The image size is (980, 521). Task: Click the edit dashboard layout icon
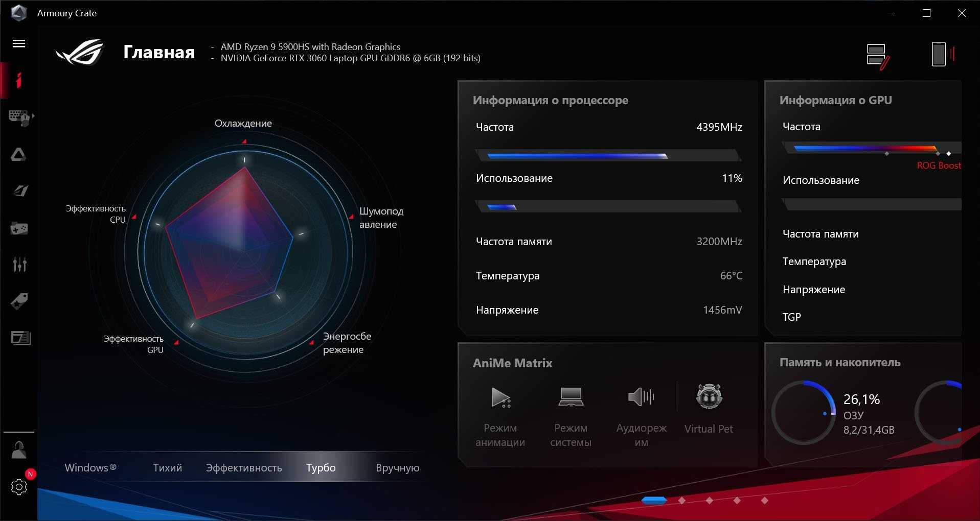(878, 56)
